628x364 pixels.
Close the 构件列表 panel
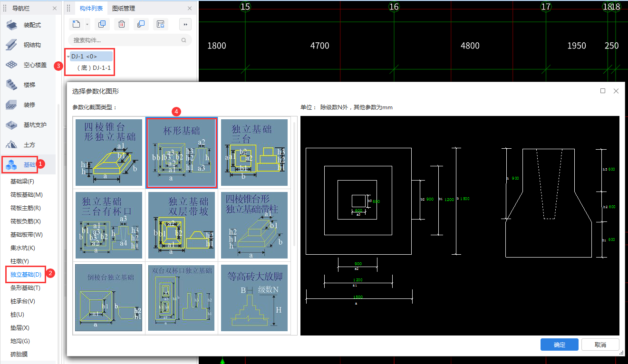coord(190,9)
